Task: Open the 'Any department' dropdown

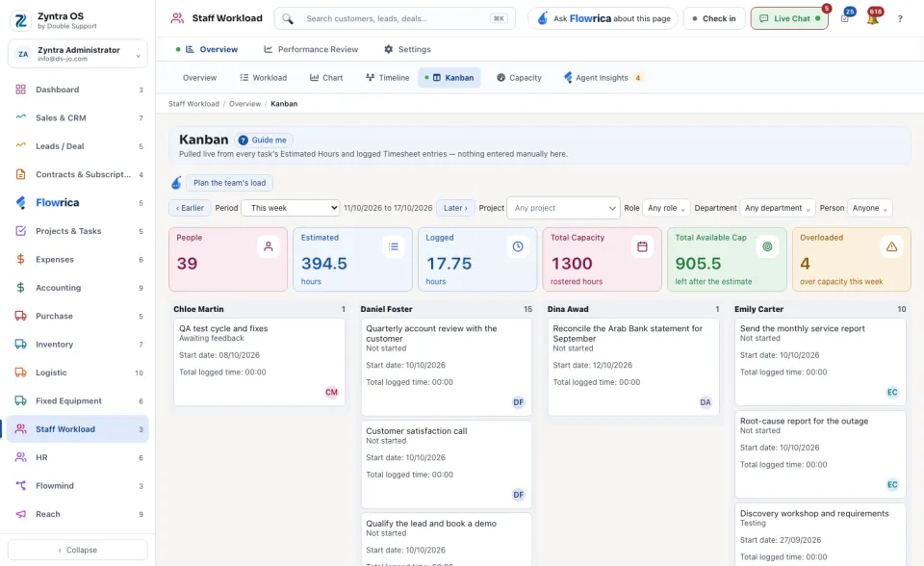Action: 778,208
